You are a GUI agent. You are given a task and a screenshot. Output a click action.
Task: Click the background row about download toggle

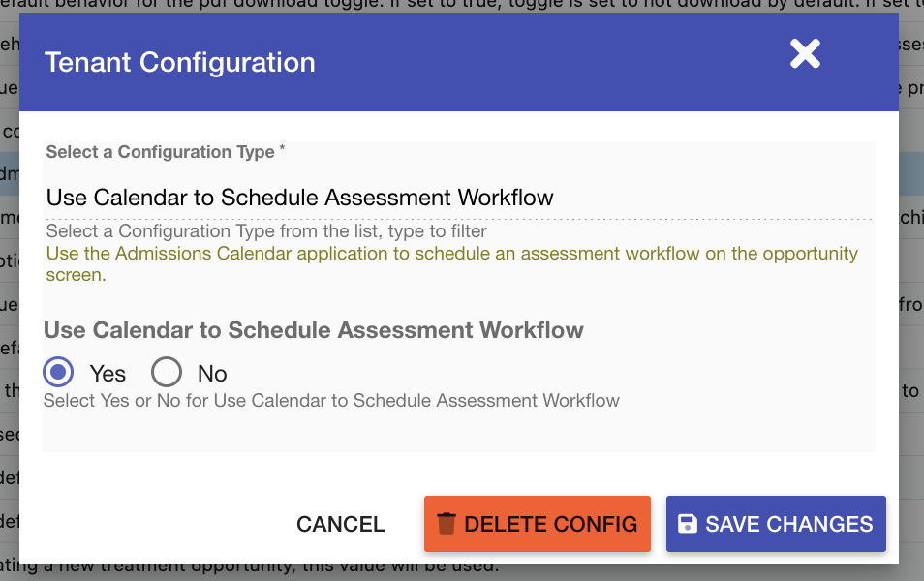(387, 8)
